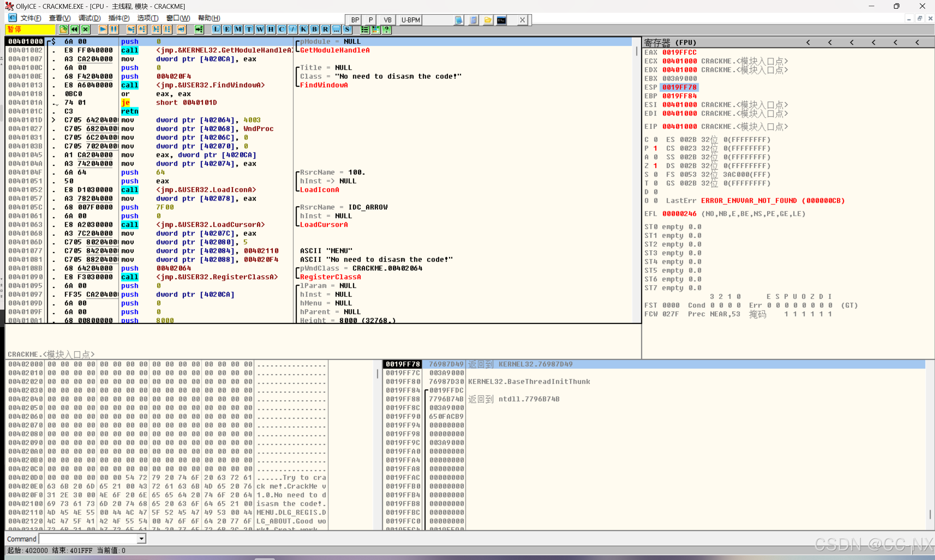935x560 pixels.
Task: Click the yellow folder icon in plugin bar
Action: pos(488,20)
